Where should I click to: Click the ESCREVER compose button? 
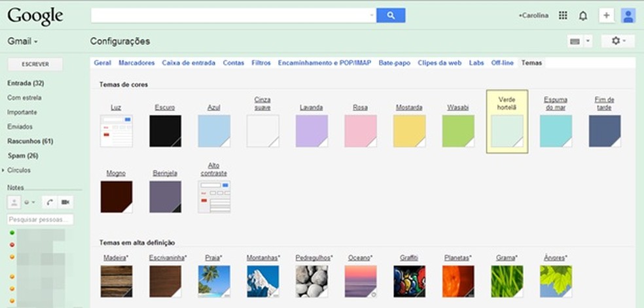[35, 64]
